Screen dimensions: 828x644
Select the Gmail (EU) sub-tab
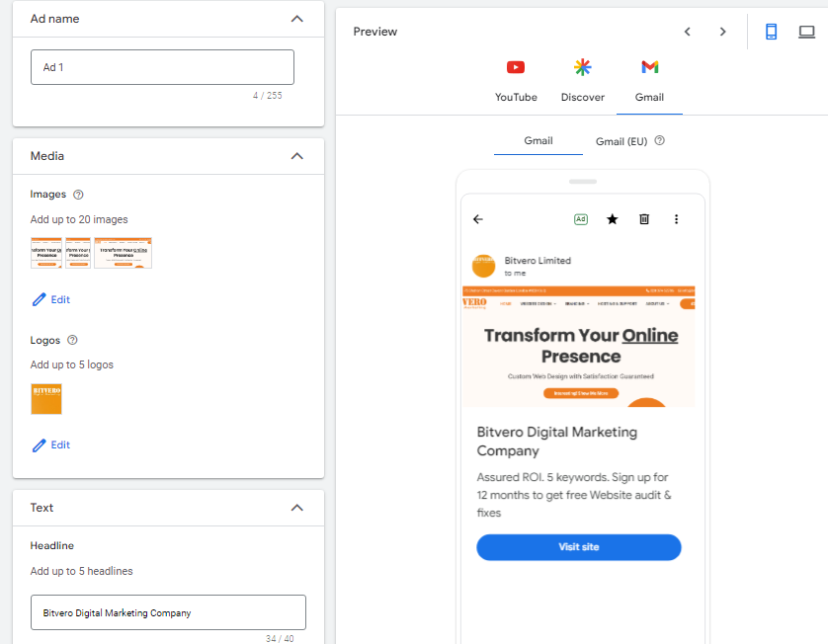(621, 141)
